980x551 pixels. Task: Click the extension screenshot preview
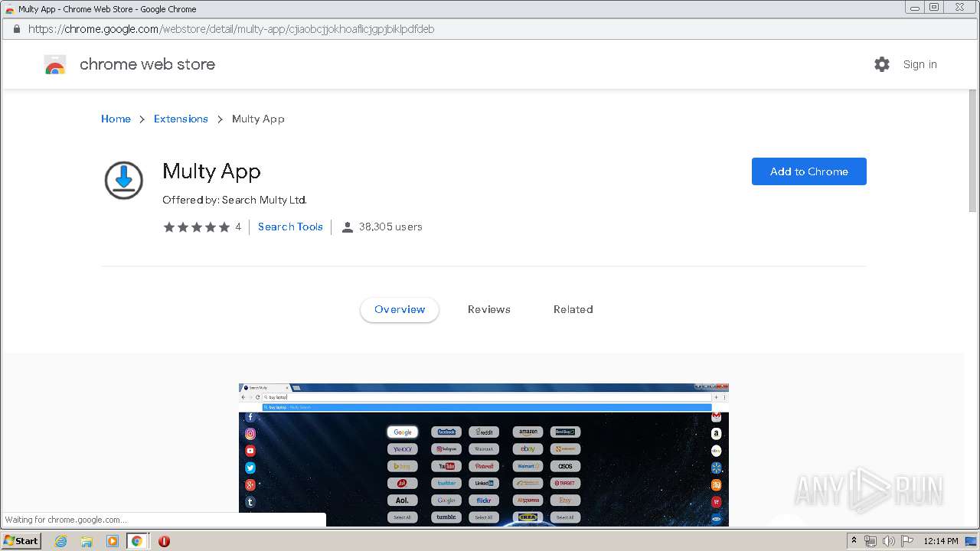point(484,455)
